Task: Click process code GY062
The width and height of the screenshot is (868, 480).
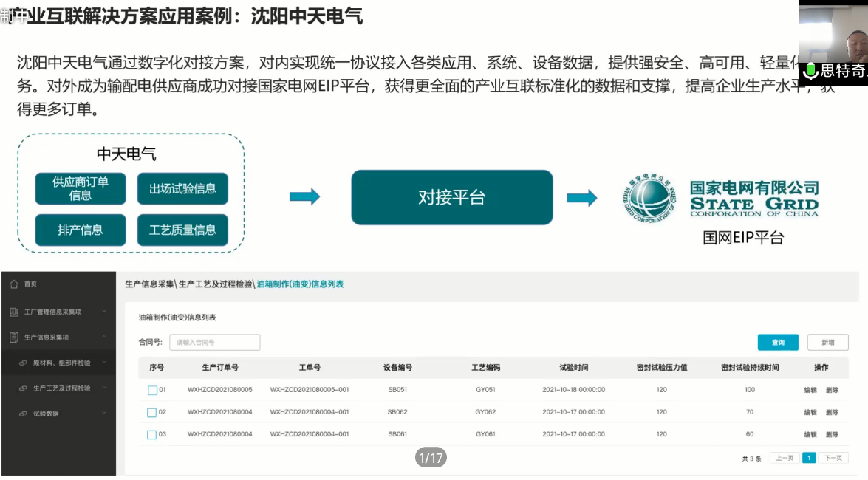Action: [x=485, y=412]
